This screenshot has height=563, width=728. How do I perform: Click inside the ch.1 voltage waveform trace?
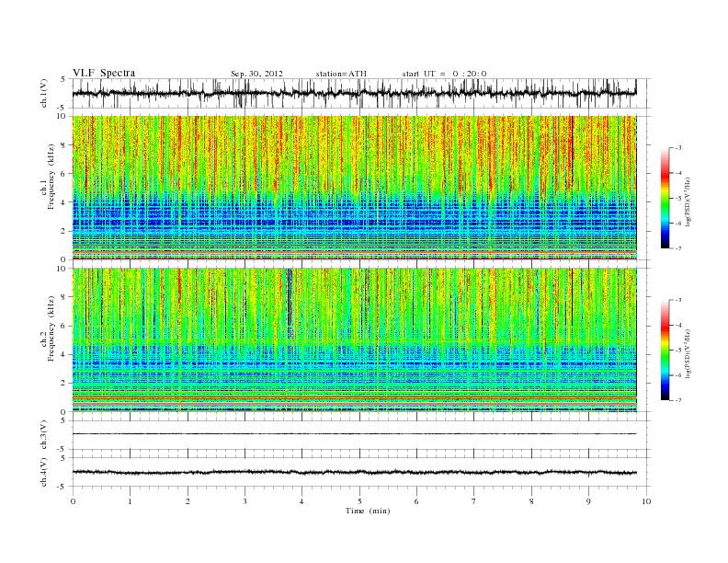tap(354, 93)
